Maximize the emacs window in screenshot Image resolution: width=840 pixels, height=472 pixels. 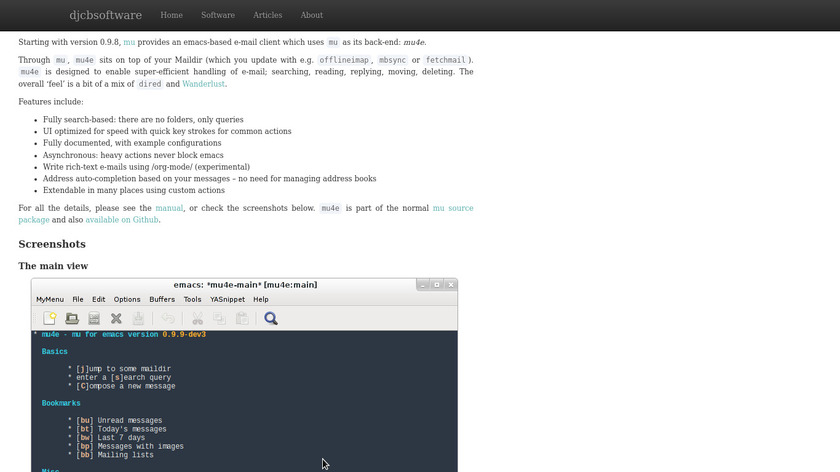[x=437, y=285]
